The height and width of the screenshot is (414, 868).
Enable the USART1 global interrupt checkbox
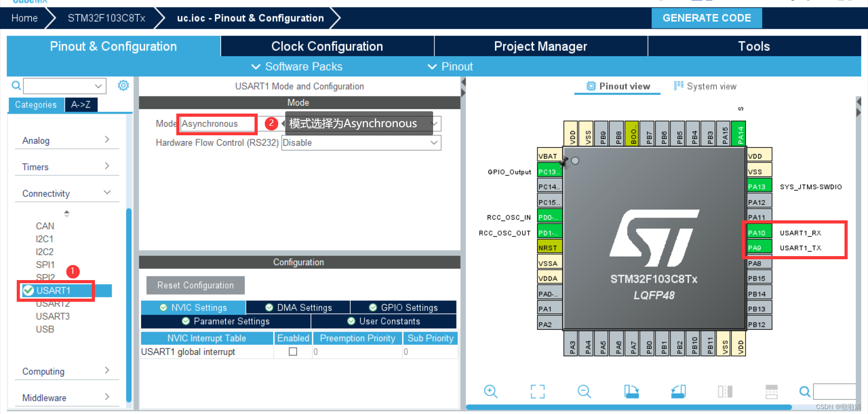pos(293,352)
